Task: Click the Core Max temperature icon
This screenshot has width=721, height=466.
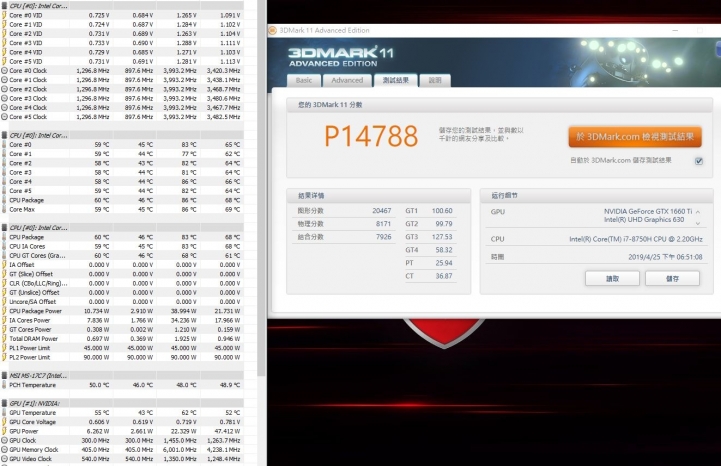Action: pyautogui.click(x=4, y=209)
